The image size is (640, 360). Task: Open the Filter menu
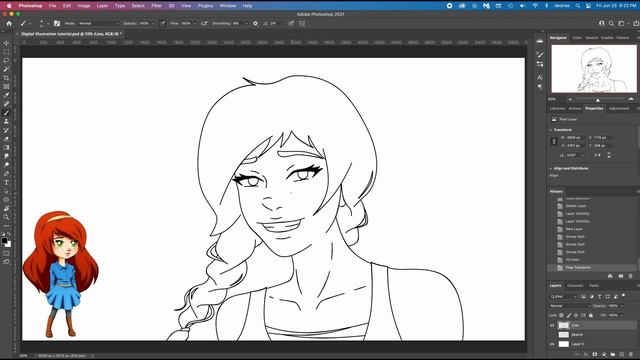[156, 6]
